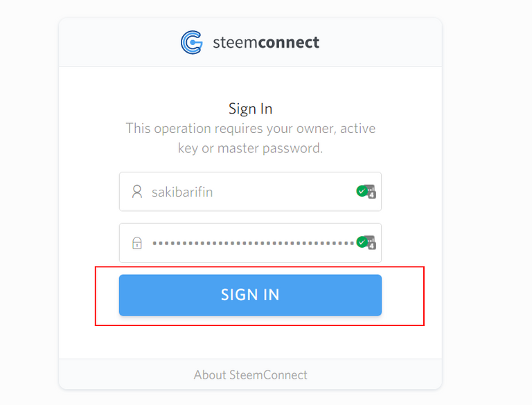Click green checkmark icon in username field
Image resolution: width=532 pixels, height=405 pixels.
[362, 191]
